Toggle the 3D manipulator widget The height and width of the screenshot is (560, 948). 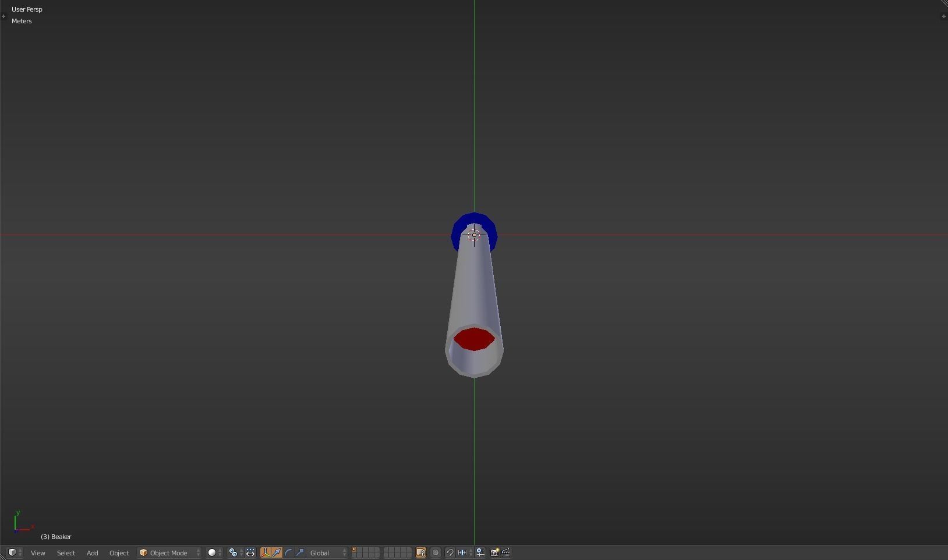pyautogui.click(x=266, y=552)
